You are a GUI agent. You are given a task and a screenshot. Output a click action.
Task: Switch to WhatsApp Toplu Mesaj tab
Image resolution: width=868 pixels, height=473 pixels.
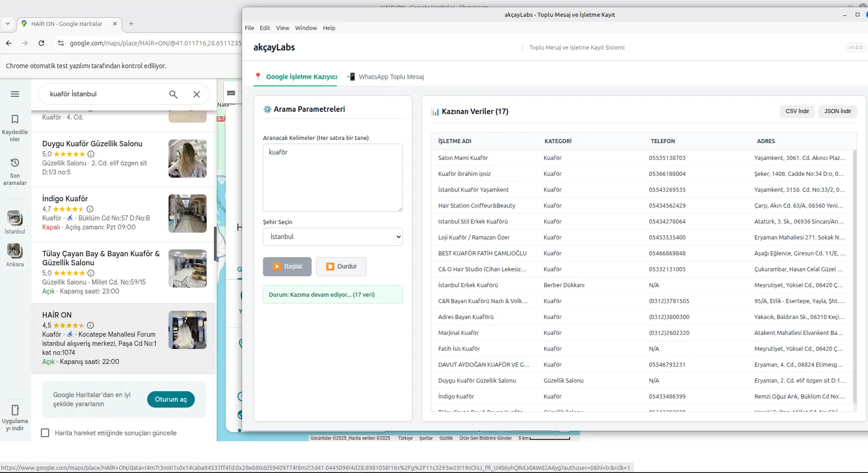391,77
